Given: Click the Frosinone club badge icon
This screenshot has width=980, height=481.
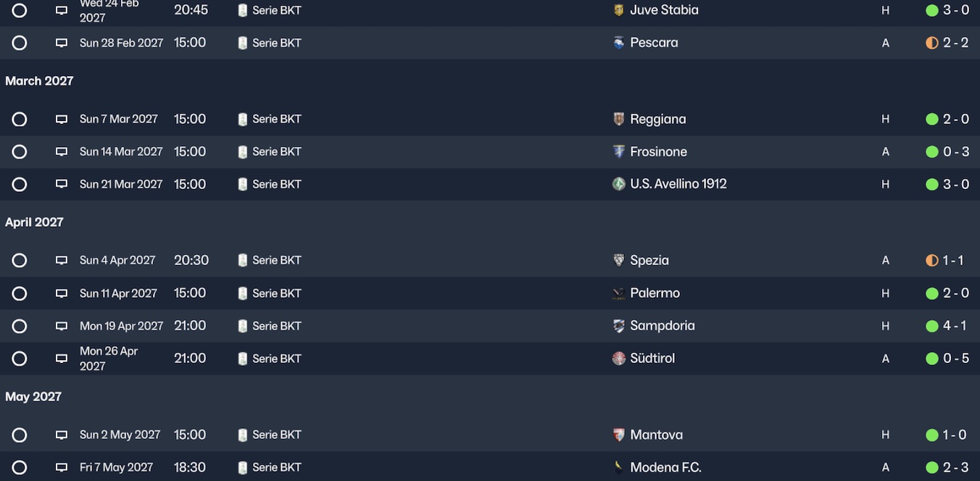Looking at the screenshot, I should [618, 151].
